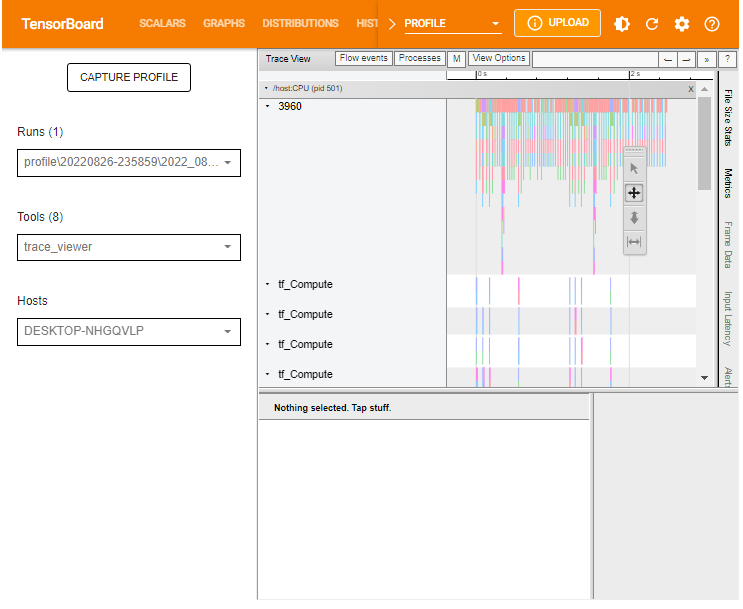743x609 pixels.
Task: Switch to the GRAPHS tab
Action: click(x=224, y=23)
